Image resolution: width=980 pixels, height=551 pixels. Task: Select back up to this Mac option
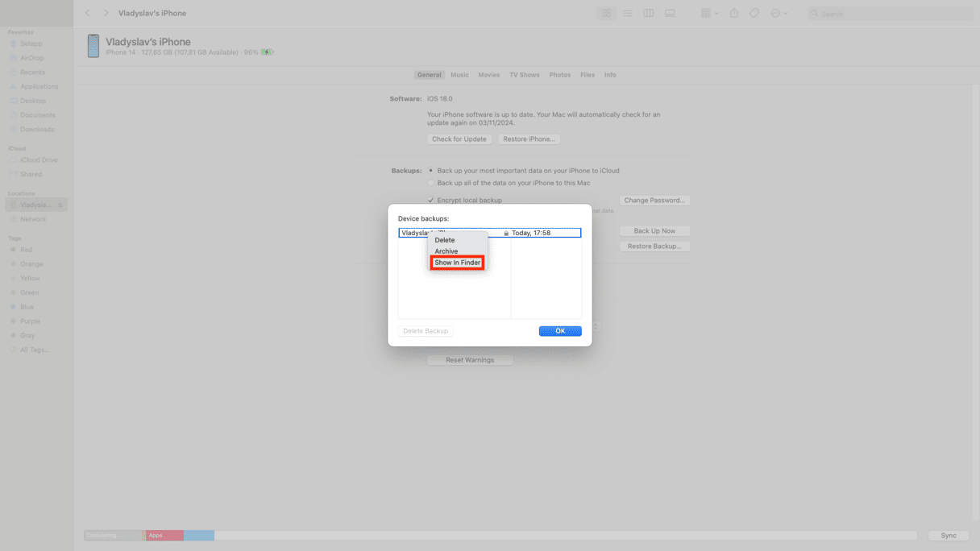click(431, 183)
